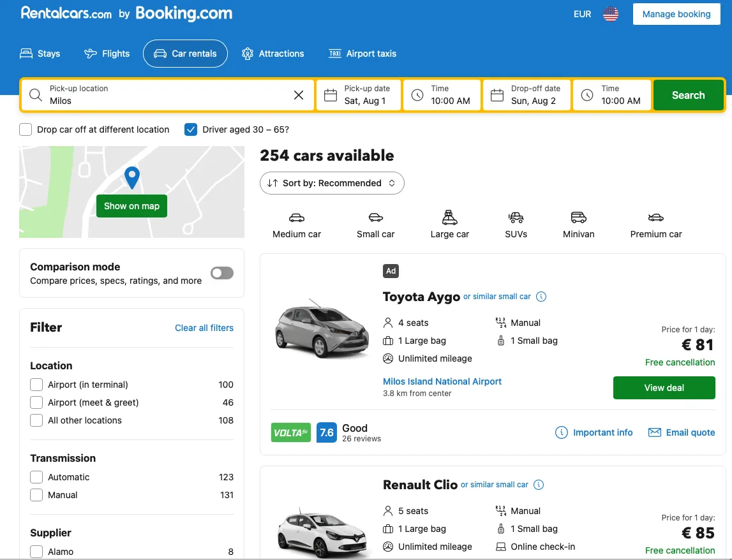Click View deal for Toyota Aygo
Viewport: 732px width, 560px height.
(x=664, y=388)
